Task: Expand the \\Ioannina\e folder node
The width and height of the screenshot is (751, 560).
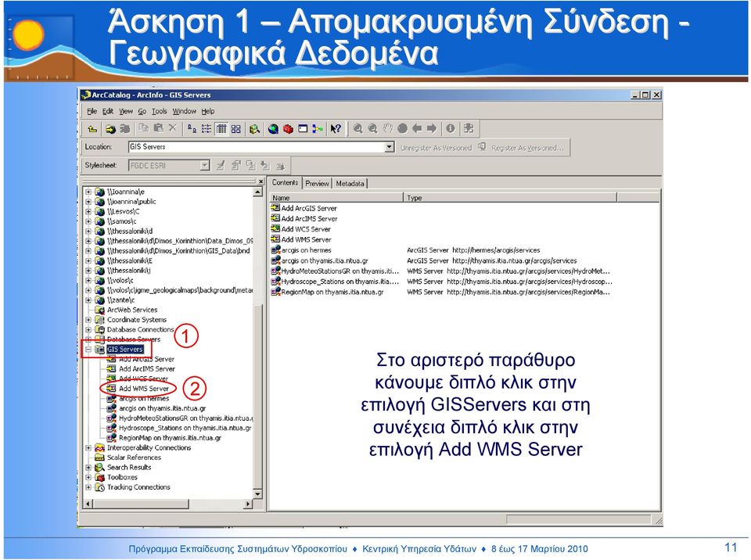Action: click(88, 192)
